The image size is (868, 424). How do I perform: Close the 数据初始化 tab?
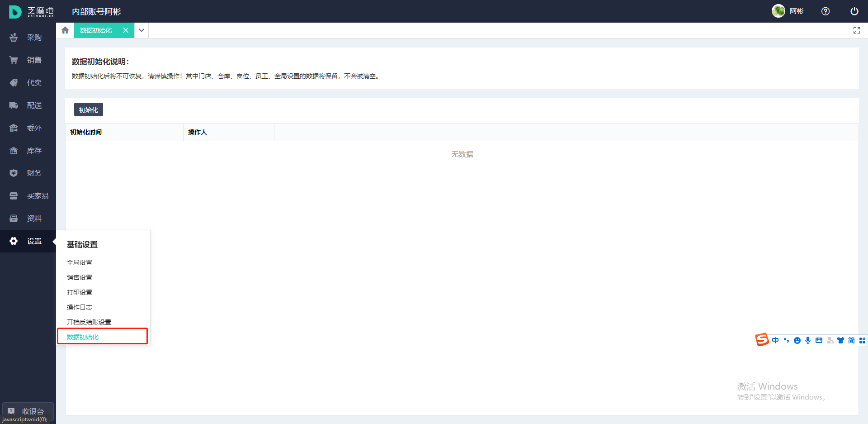[x=126, y=30]
